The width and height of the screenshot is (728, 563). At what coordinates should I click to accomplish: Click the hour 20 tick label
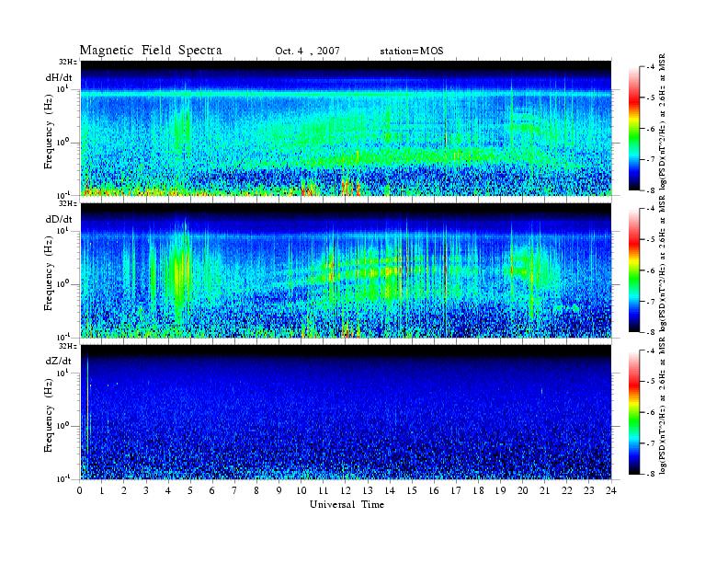point(523,490)
